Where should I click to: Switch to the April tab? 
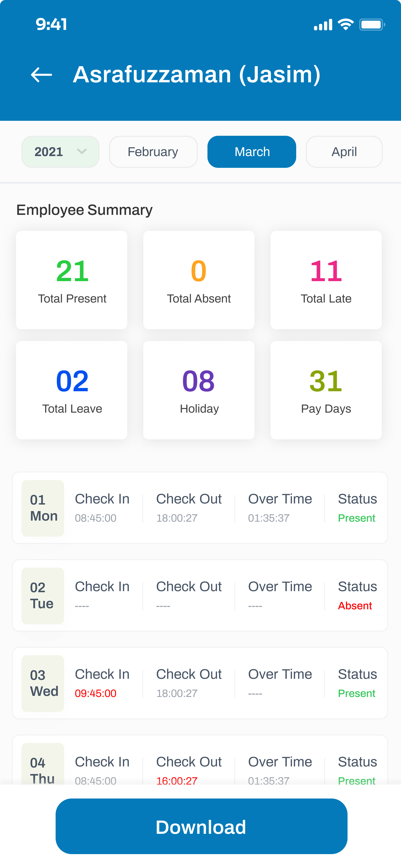click(344, 152)
